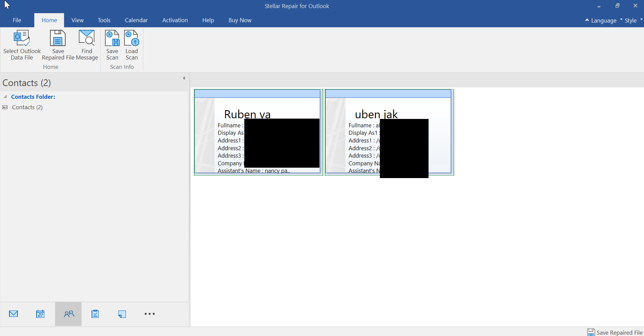The width and height of the screenshot is (644, 336).
Task: Select the uben jak contact card
Action: [389, 132]
